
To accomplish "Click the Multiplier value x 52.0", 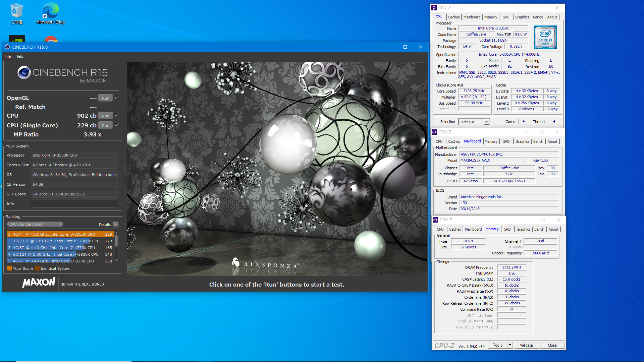I will click(474, 97).
